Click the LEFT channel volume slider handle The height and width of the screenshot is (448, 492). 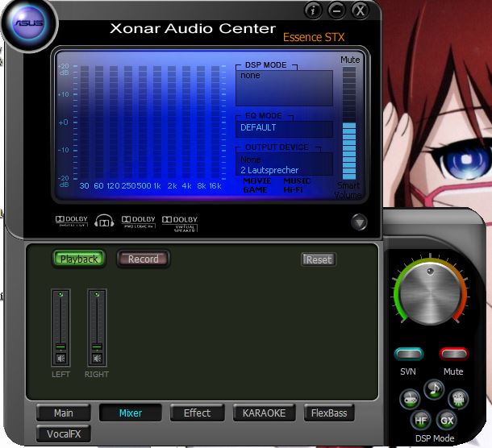coord(60,346)
